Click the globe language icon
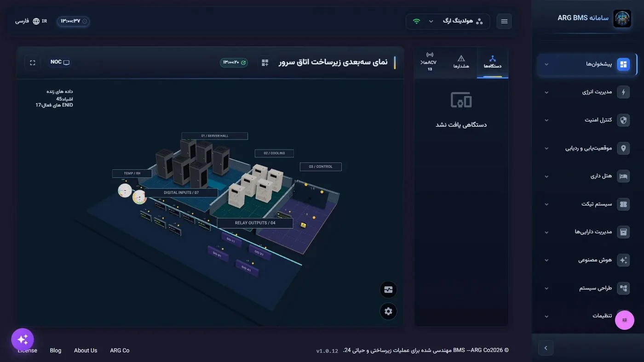Image resolution: width=644 pixels, height=362 pixels. [36, 21]
